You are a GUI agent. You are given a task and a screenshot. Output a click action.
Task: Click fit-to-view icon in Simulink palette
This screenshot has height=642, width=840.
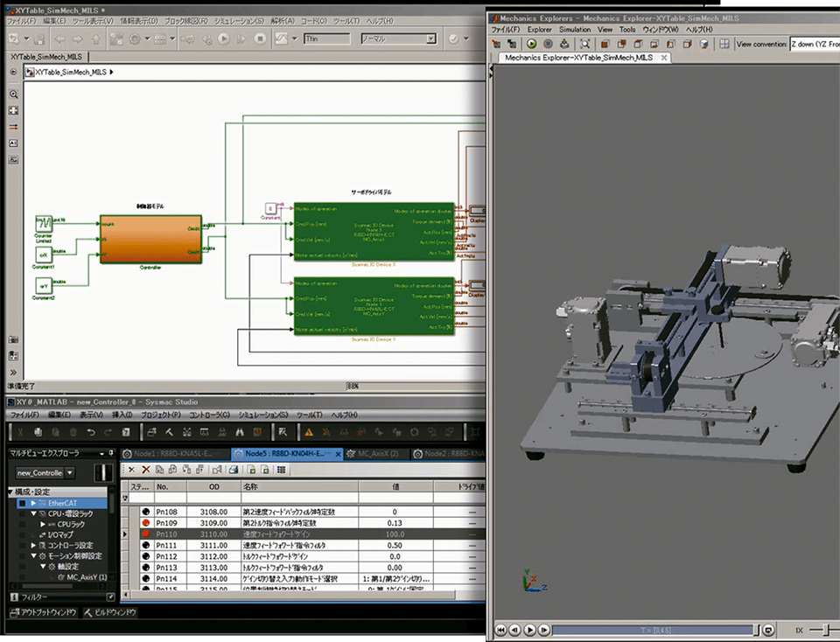(13, 111)
